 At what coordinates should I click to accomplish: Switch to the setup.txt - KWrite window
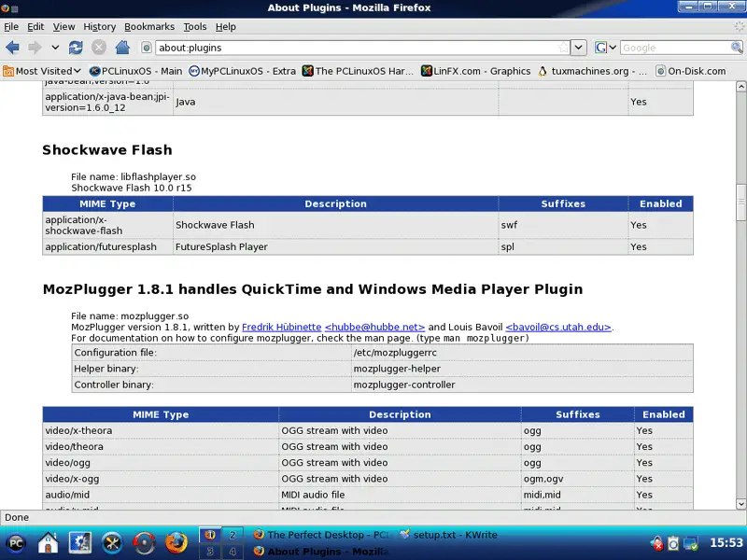click(x=449, y=535)
